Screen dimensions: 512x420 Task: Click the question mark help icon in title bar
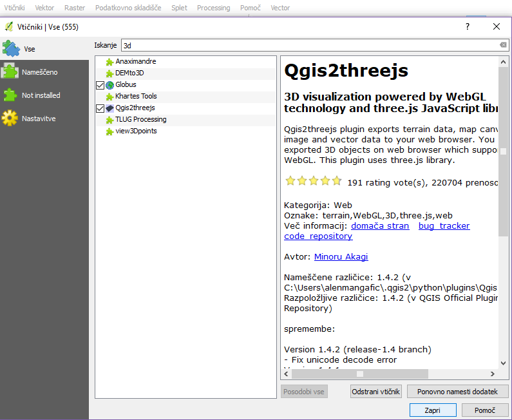[x=468, y=26]
